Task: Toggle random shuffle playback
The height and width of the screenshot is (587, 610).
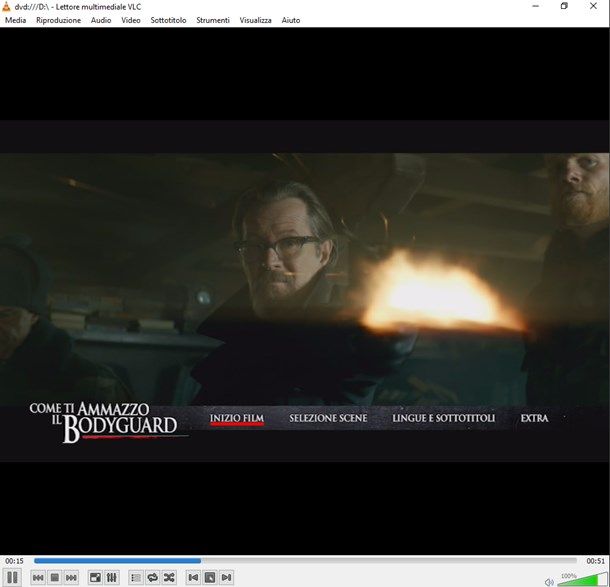Action: 169,578
